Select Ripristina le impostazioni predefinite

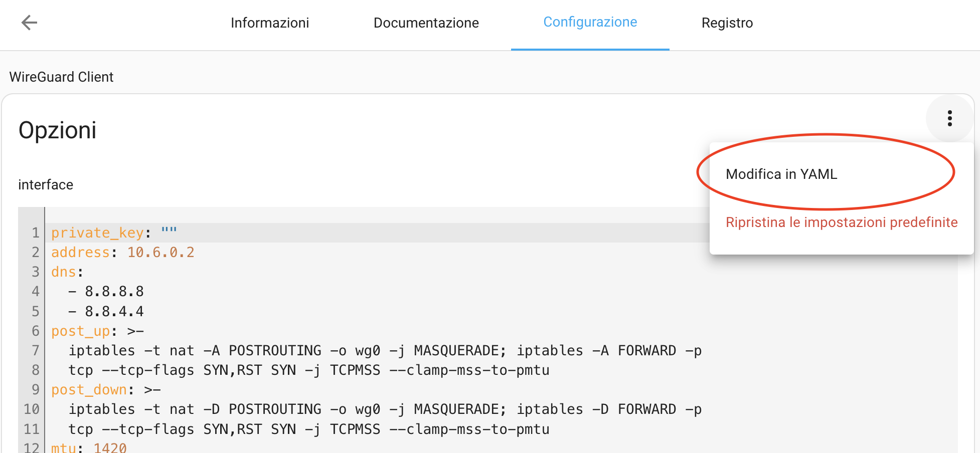[842, 222]
